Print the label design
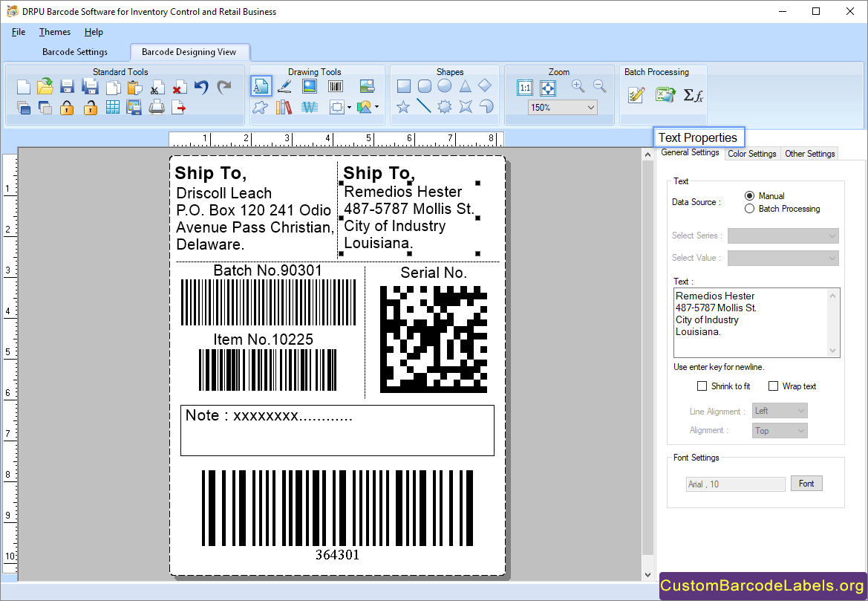The image size is (868, 601). tap(157, 107)
